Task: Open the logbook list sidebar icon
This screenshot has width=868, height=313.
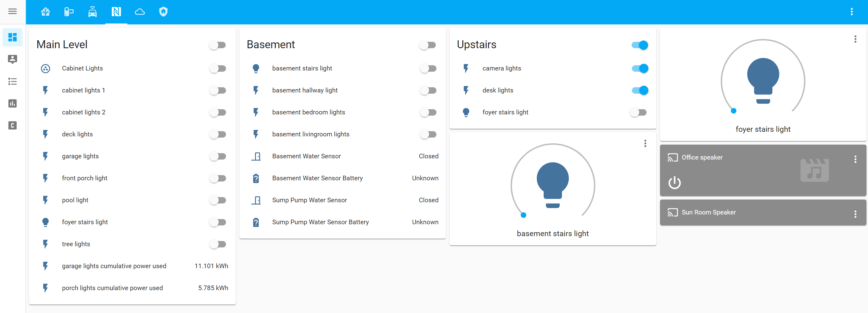Action: point(13,81)
